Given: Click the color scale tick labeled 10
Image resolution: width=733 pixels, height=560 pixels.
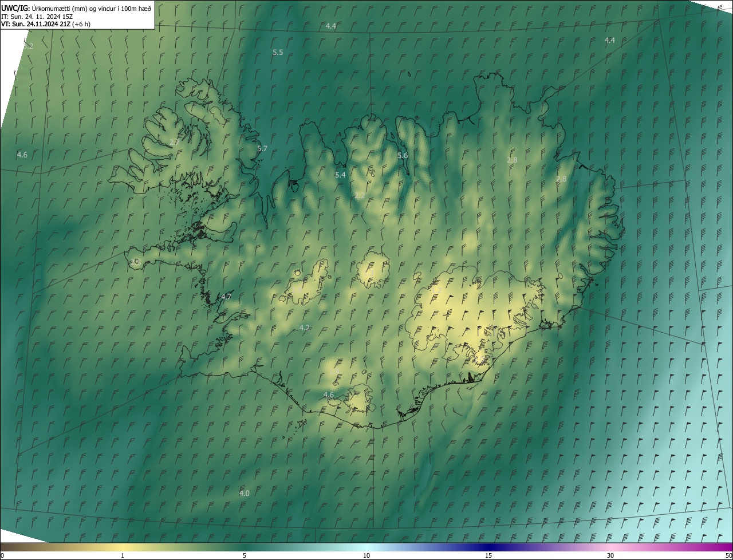Looking at the screenshot, I should 366,555.
